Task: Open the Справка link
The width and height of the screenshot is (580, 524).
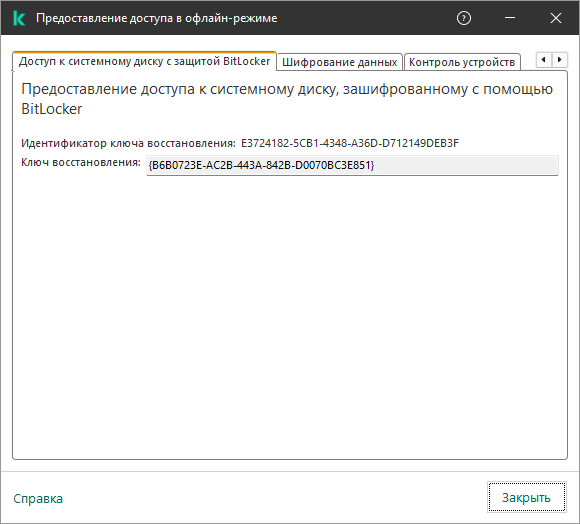Action: pos(38,498)
